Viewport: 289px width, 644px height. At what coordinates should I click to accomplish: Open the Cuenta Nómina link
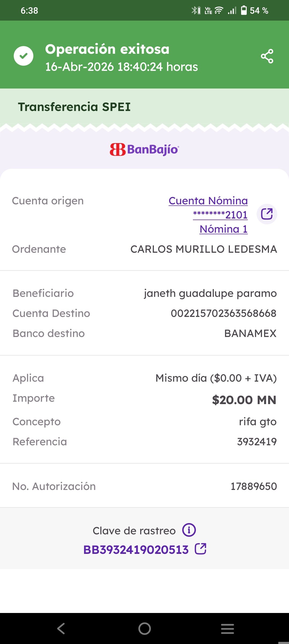coord(208,201)
